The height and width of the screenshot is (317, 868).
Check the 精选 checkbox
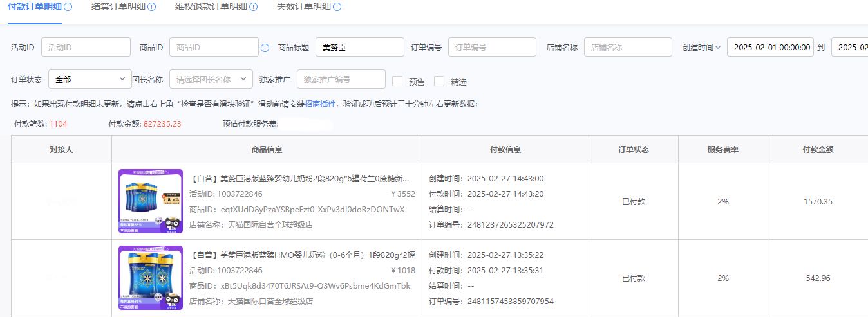tap(439, 81)
